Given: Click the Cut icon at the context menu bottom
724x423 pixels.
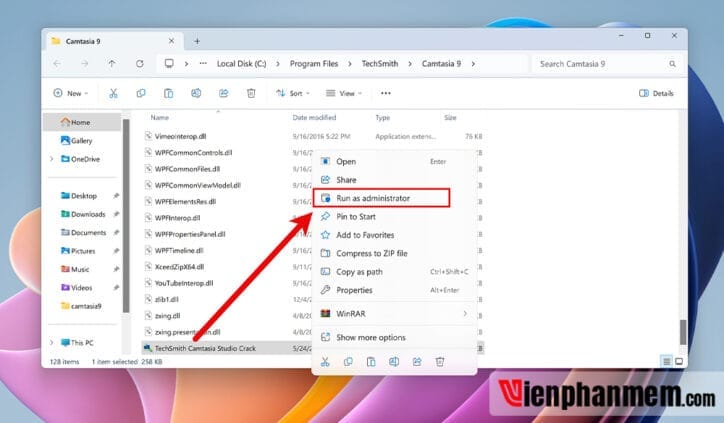Looking at the screenshot, I should coord(325,362).
